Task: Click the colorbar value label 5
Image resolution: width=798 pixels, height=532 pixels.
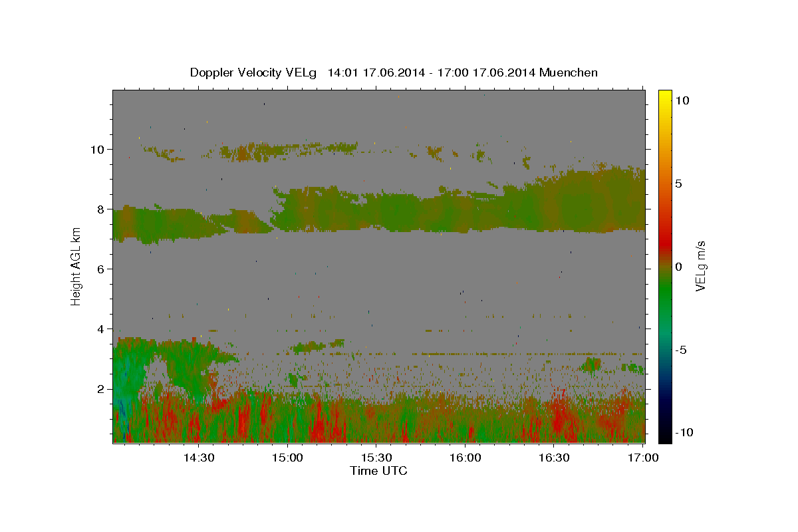Action: click(678, 184)
